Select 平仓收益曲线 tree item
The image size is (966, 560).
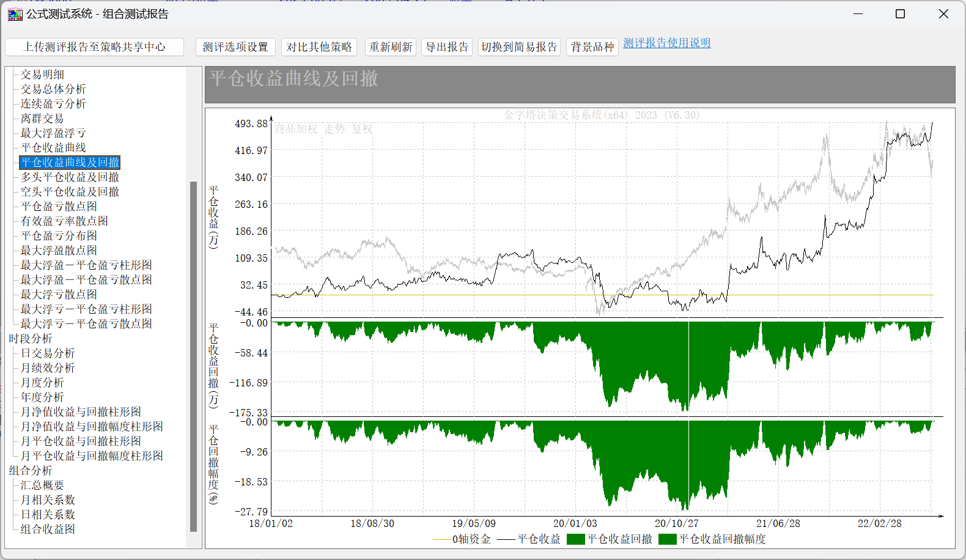(x=53, y=148)
